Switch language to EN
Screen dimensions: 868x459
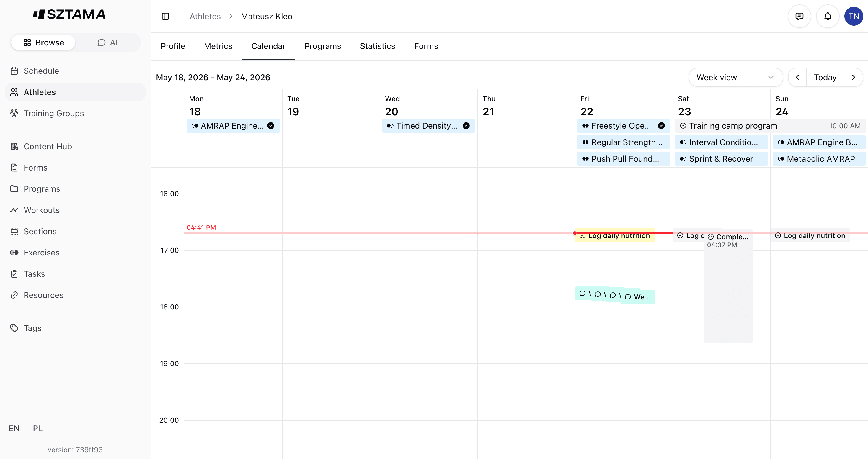(14, 428)
